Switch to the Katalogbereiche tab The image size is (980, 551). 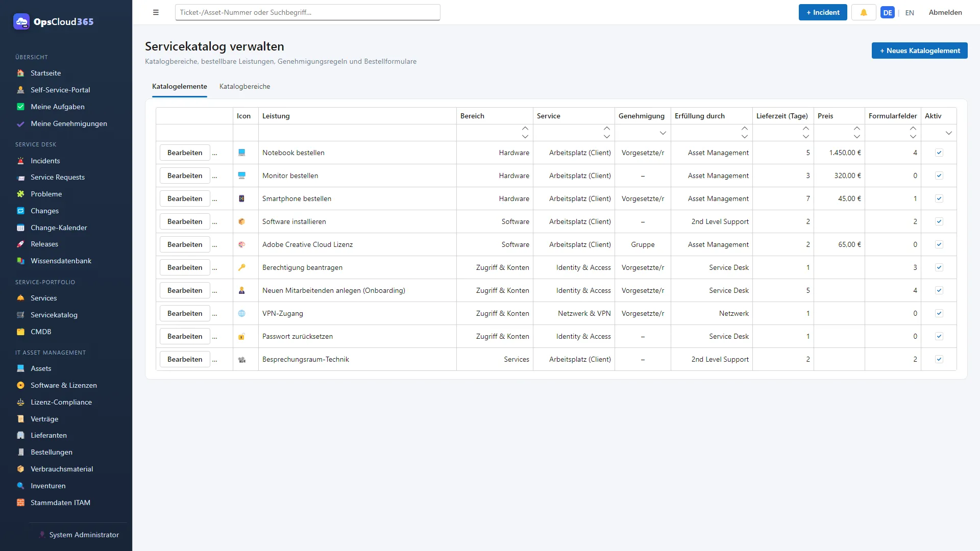[245, 86]
